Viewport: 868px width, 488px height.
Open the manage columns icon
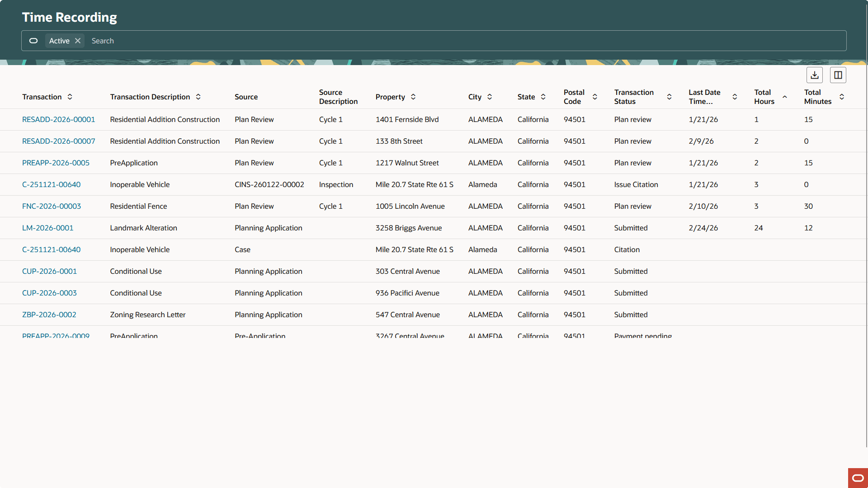(x=838, y=75)
